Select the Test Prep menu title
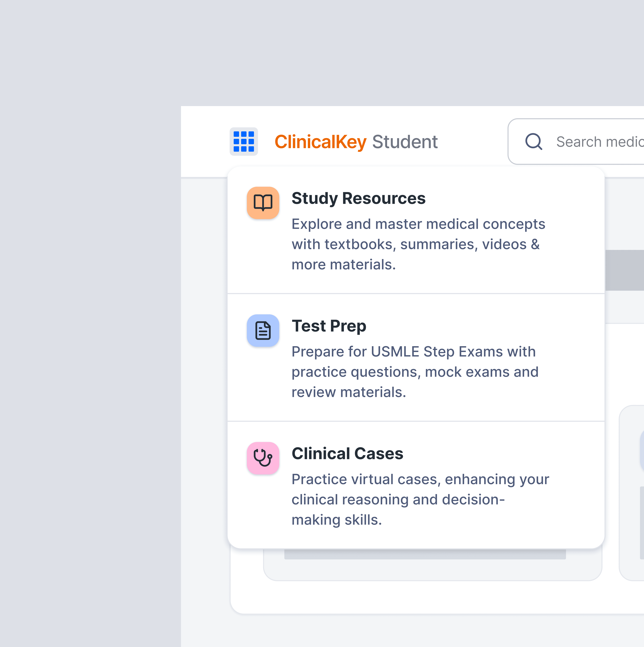 pos(329,326)
